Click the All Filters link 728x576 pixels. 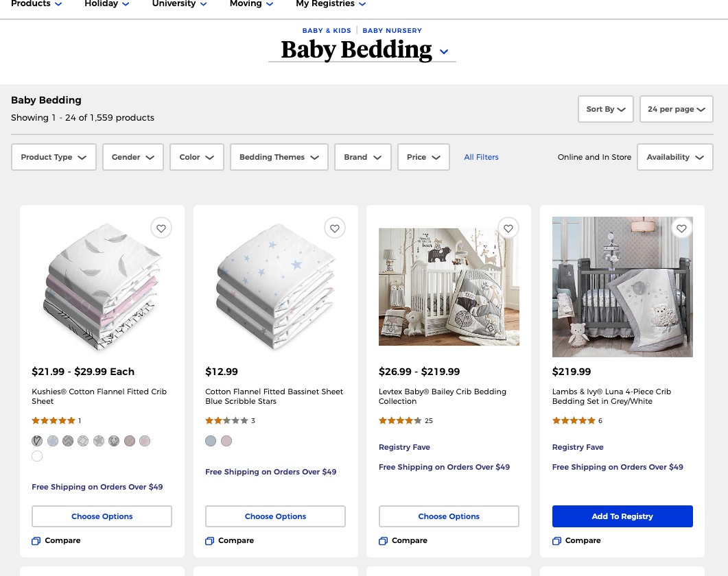tap(481, 157)
